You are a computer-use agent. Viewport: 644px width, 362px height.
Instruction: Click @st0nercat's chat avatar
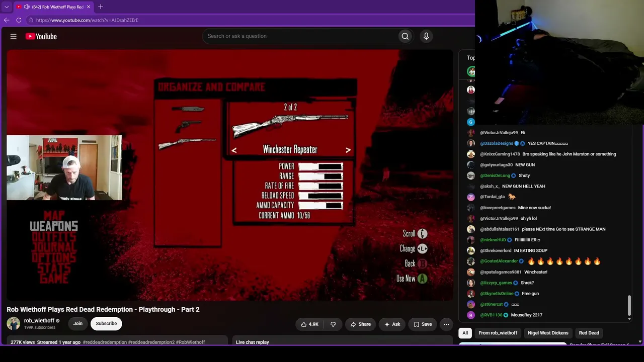[471, 305]
